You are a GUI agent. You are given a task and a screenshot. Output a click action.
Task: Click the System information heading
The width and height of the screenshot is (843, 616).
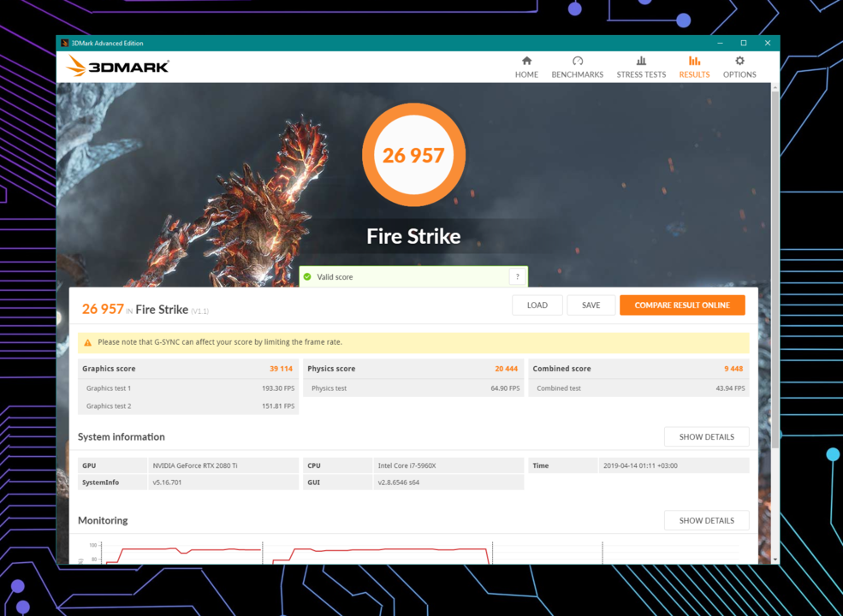pyautogui.click(x=122, y=437)
